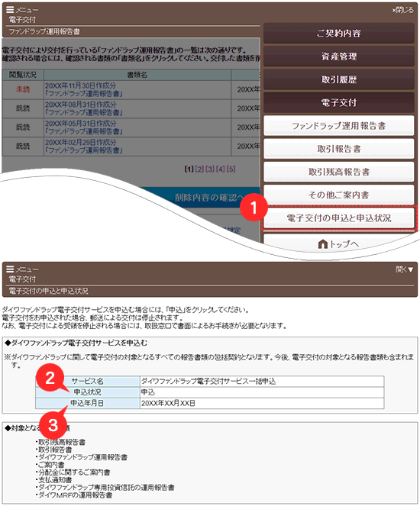
Task: Click the 既読 status for 02月29日 report
Action: 23,147
